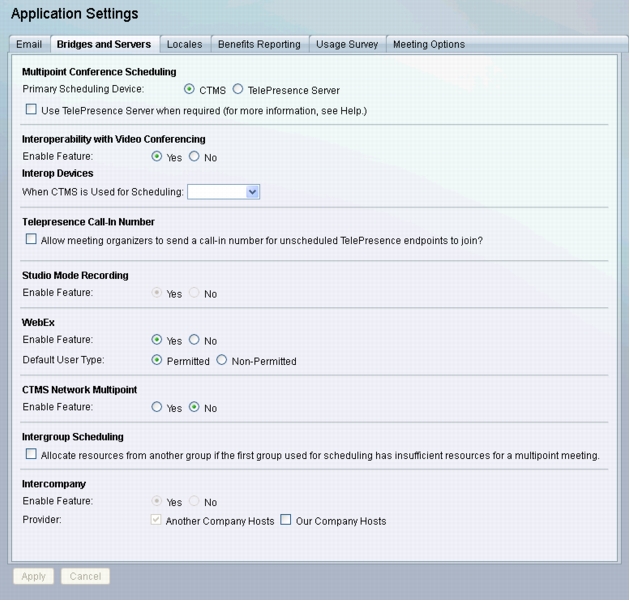Viewport: 630px width, 614px height.
Task: Tick the Telepresence call-in number checkbox
Action: coord(31,239)
